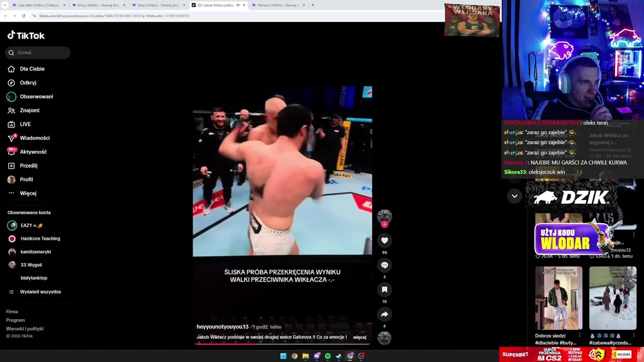Open Prześlij upload page
The width and height of the screenshot is (644, 362).
click(28, 165)
